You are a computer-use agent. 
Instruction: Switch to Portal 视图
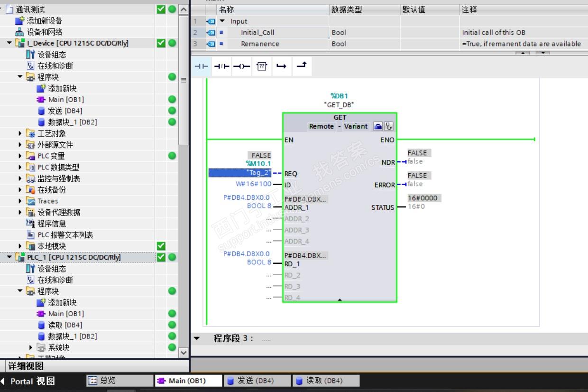click(x=28, y=381)
